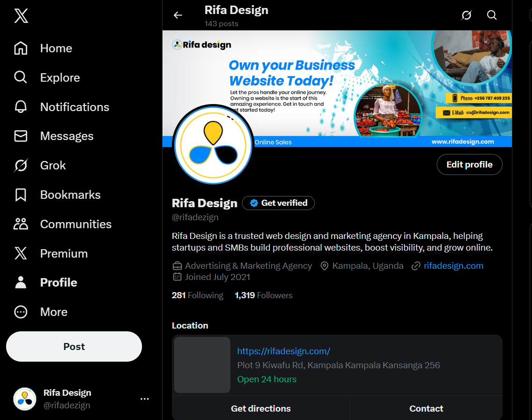
Task: Click the Notifications bell icon
Action: (21, 107)
